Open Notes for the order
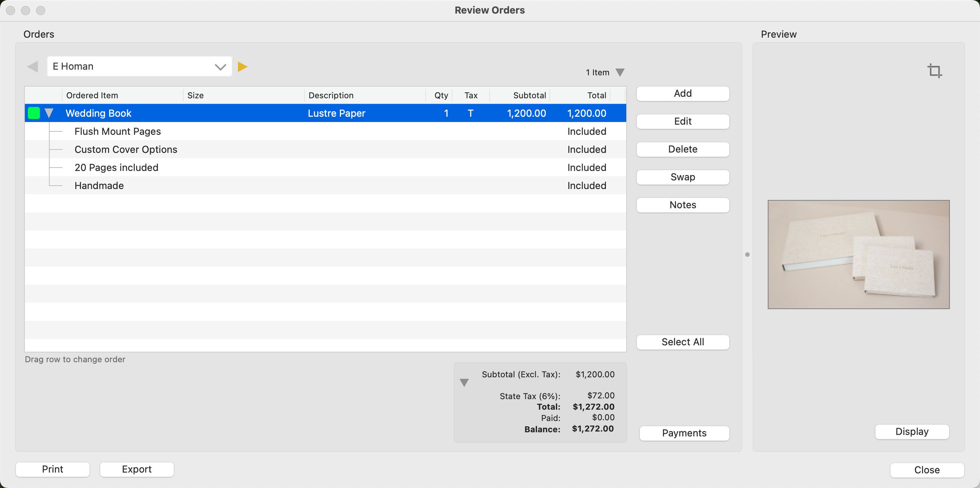 click(683, 205)
